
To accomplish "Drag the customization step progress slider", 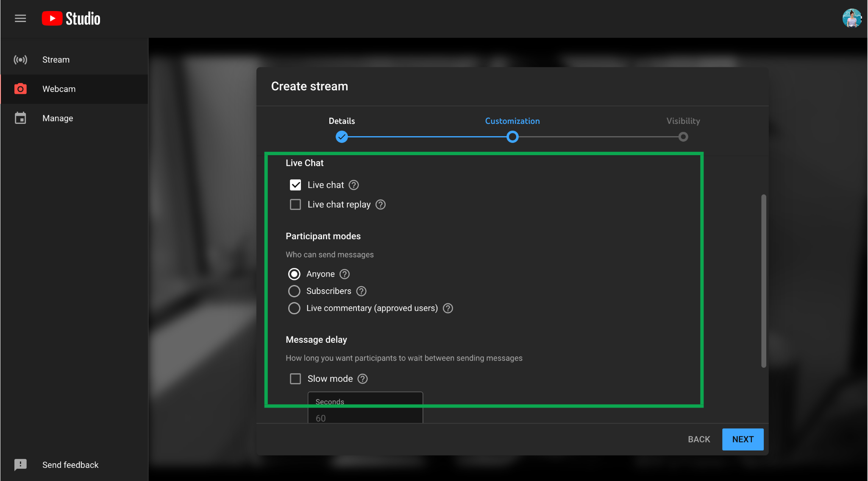I will [512, 137].
